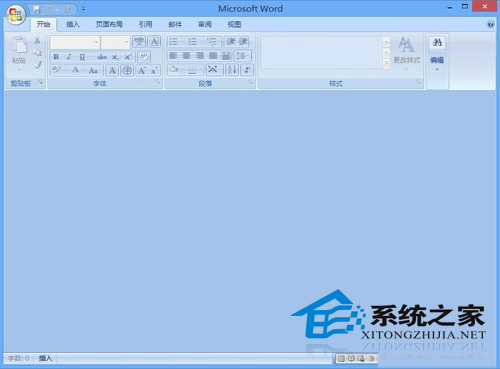Click the show paragraph marks icon
The height and width of the screenshot is (369, 500).
tap(247, 70)
